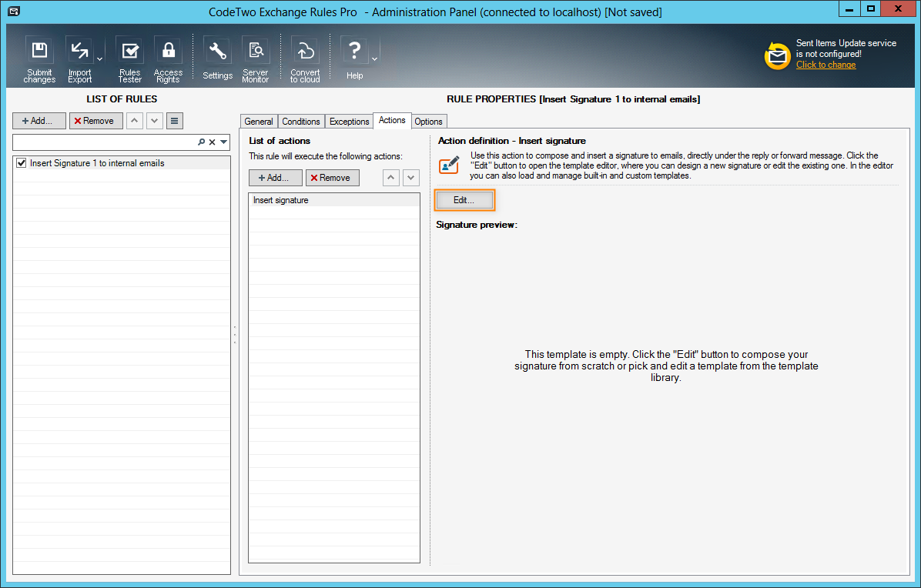
Task: Open Access Rights lock icon
Action: click(x=168, y=59)
